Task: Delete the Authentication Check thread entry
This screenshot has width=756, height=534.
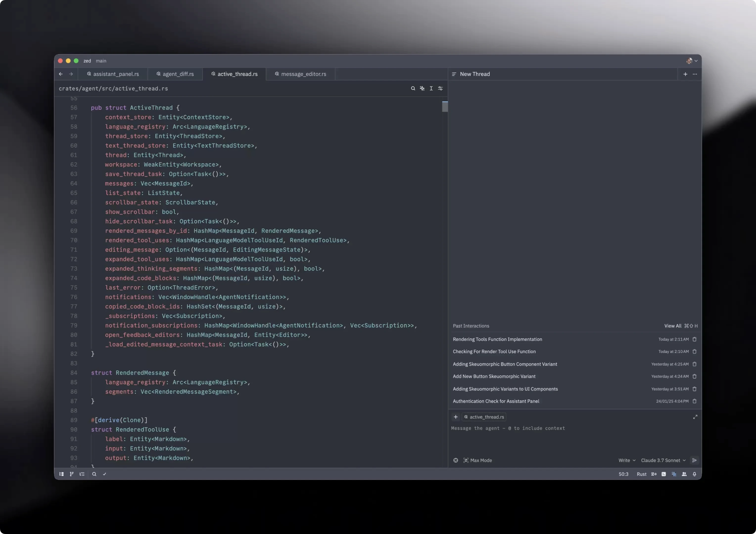Action: 694,401
